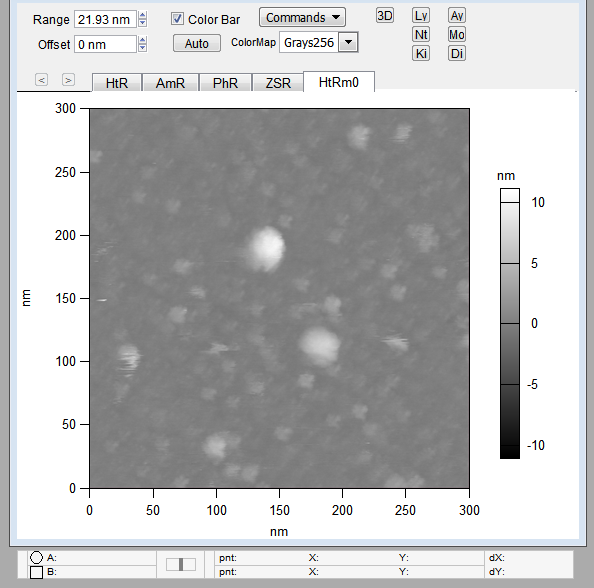Click the Ki small button

(420, 53)
